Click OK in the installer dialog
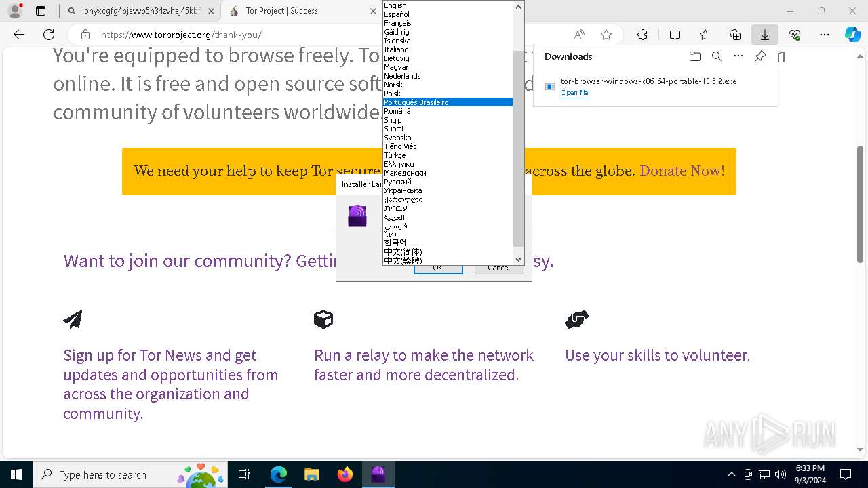The width and height of the screenshot is (868, 488). (438, 268)
